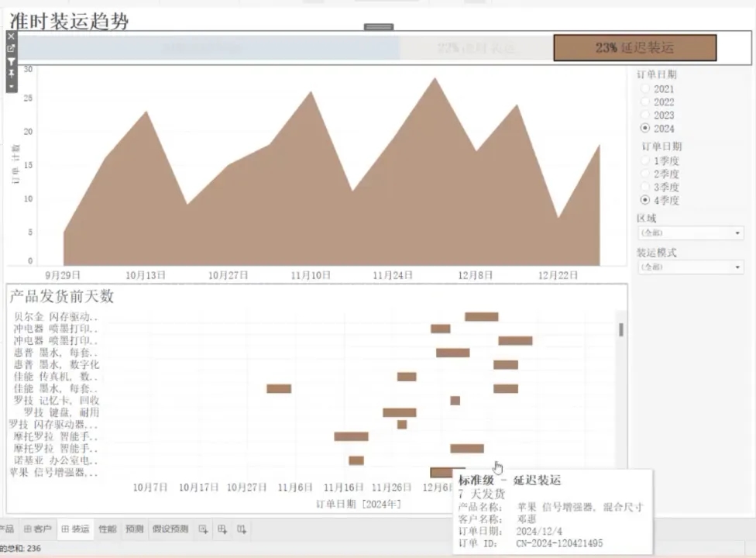756x558 pixels.
Task: Open the More Options arrow in the sheet toolbar
Action: 11,85
